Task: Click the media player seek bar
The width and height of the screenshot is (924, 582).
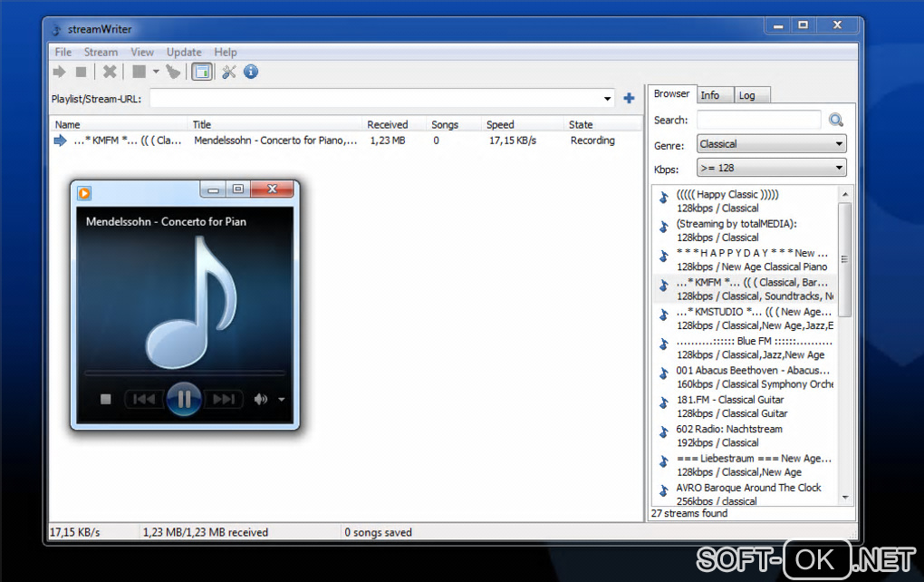Action: (x=185, y=373)
